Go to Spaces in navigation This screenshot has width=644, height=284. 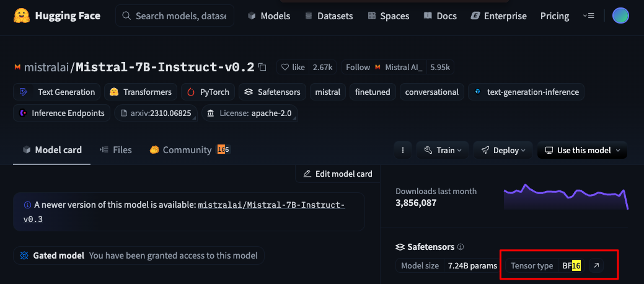(388, 16)
